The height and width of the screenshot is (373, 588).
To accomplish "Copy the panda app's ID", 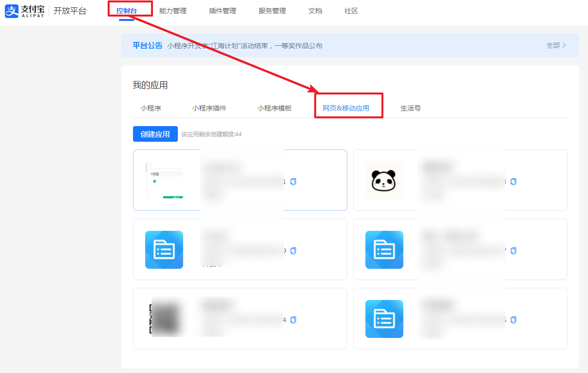I will coord(513,182).
